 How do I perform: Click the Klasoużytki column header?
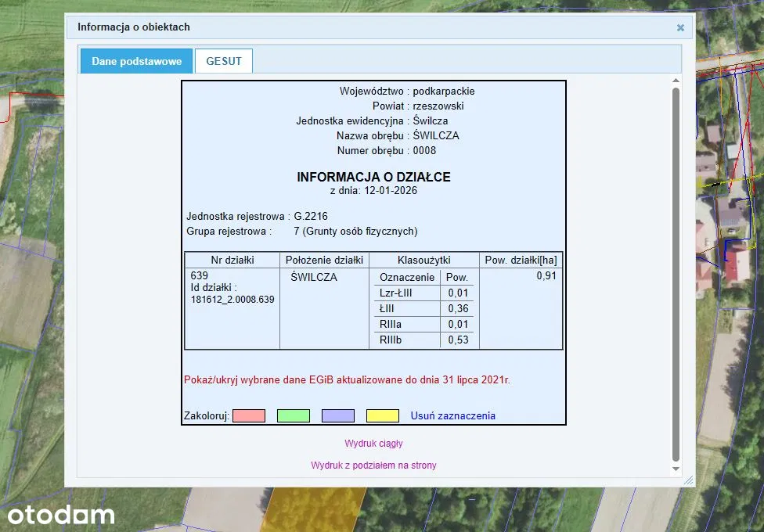423,261
